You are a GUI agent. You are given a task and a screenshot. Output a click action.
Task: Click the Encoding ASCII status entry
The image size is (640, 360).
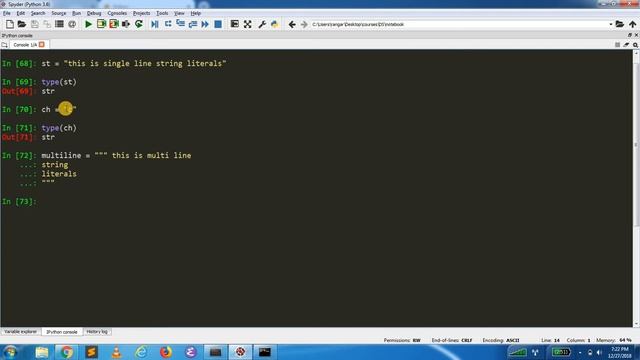pos(501,340)
